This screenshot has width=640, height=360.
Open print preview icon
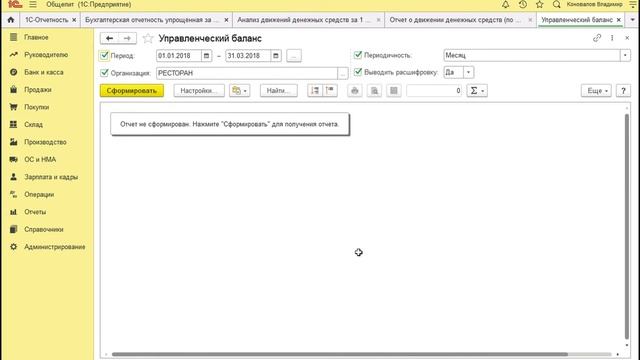click(x=374, y=91)
